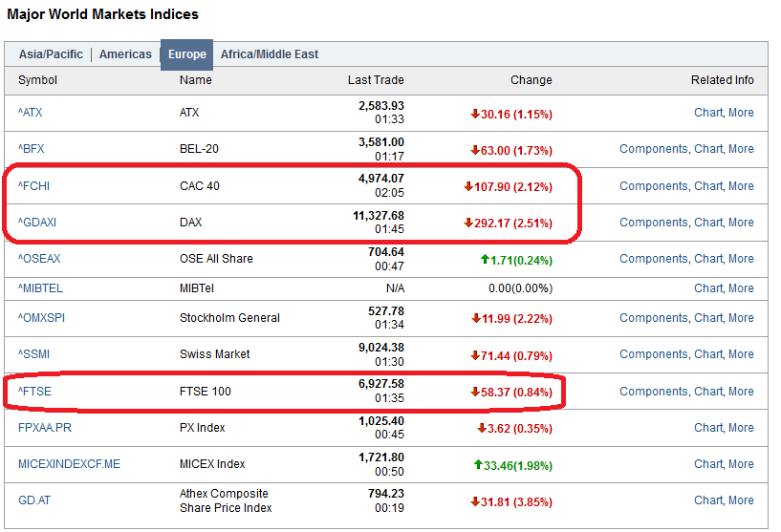Open Chart link for Stockholm General
Screen dimensions: 781x532
pos(708,317)
